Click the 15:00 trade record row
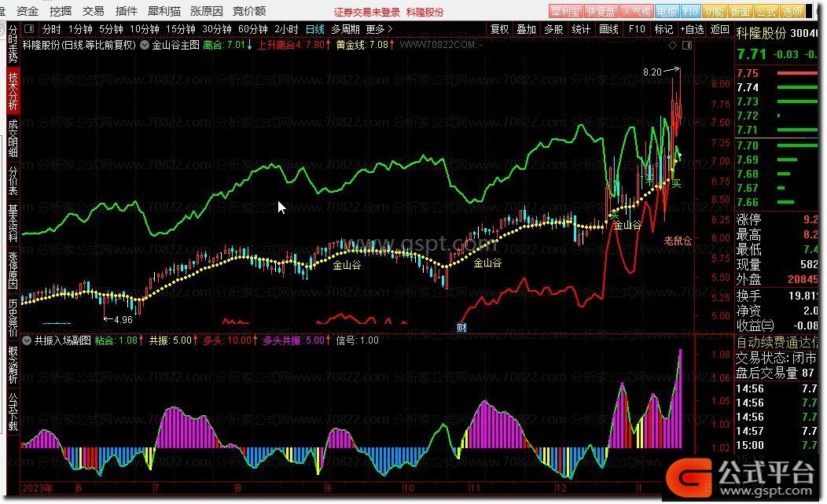Image resolution: width=827 pixels, height=504 pixels. click(777, 445)
